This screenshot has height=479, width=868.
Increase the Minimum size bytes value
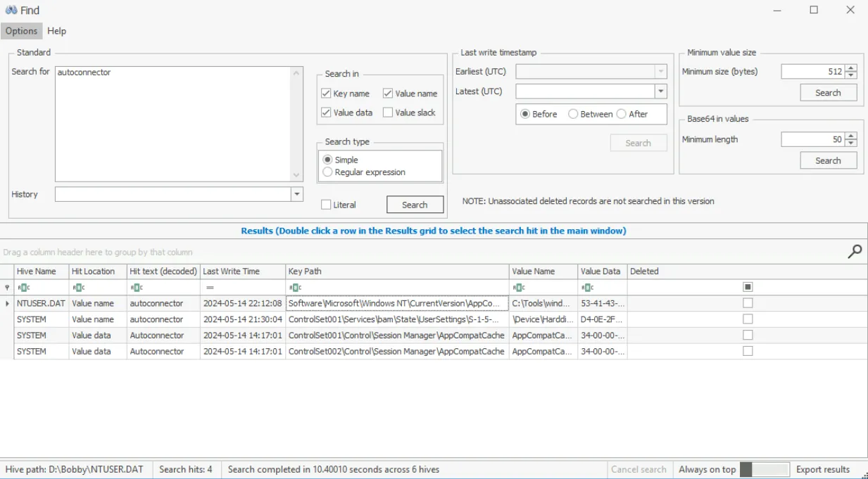click(x=851, y=68)
